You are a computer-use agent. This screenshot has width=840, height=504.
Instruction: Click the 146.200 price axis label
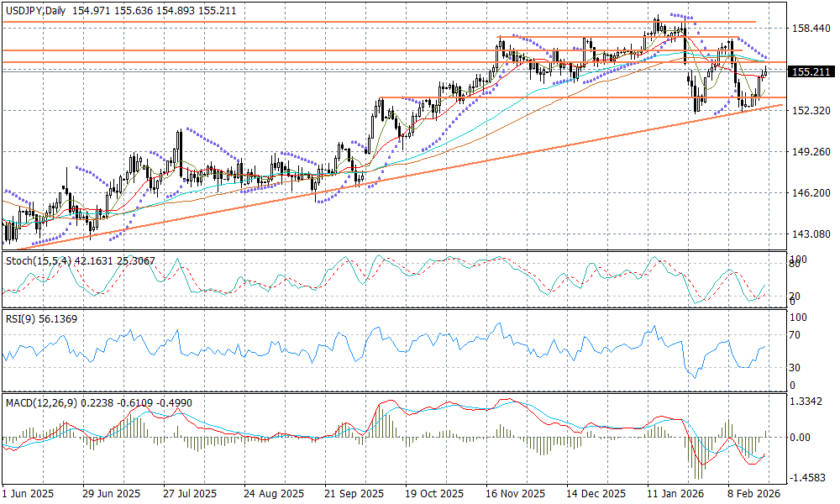point(811,193)
